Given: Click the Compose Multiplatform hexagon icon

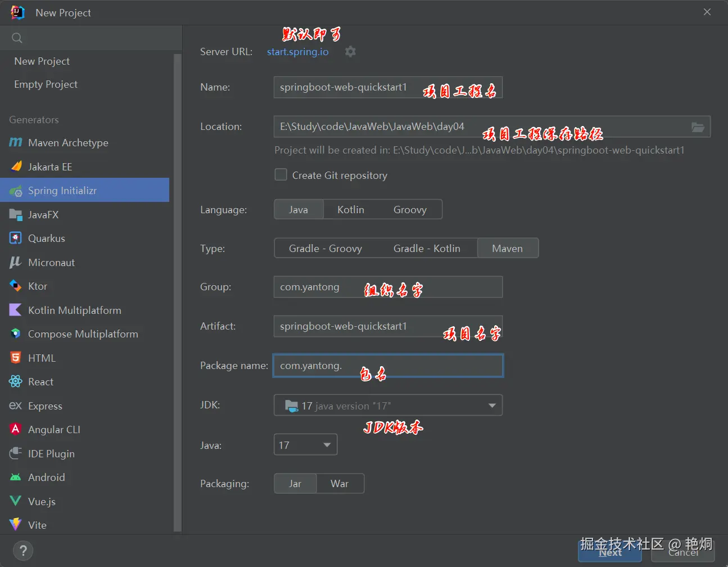Looking at the screenshot, I should pos(16,334).
